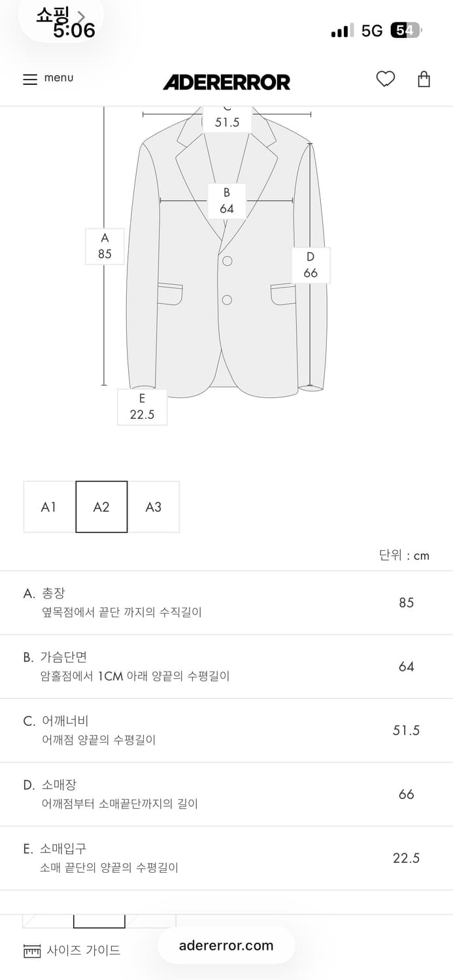Click the ADERERROR logo

coord(226,82)
